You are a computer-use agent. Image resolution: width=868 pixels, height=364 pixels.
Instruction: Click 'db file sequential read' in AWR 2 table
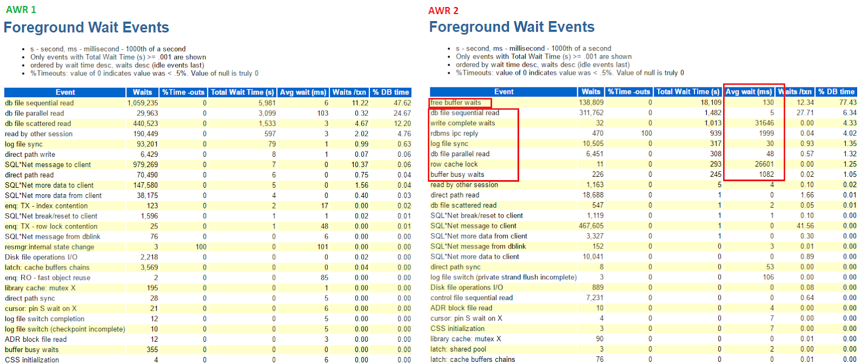tap(465, 113)
